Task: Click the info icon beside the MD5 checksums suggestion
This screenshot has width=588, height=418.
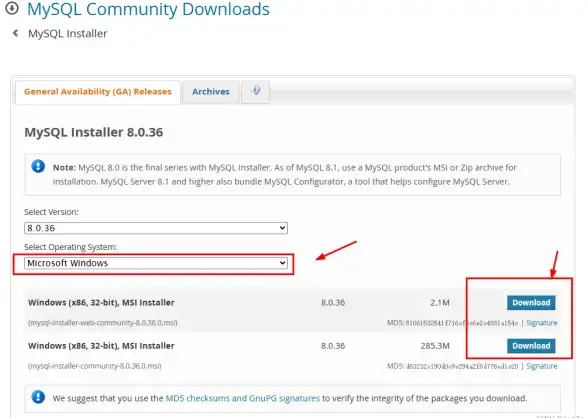Action: coord(38,397)
